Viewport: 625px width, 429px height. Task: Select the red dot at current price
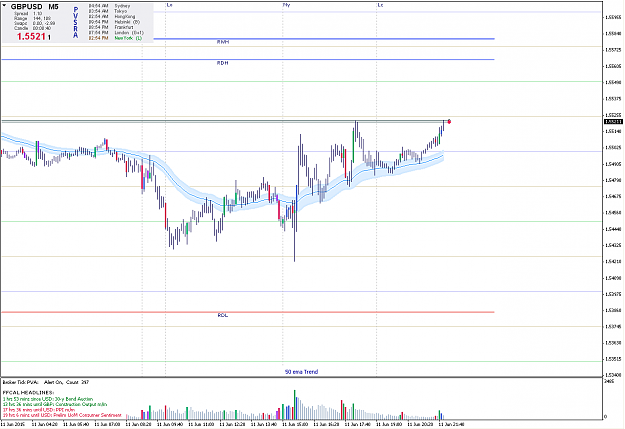pyautogui.click(x=449, y=121)
